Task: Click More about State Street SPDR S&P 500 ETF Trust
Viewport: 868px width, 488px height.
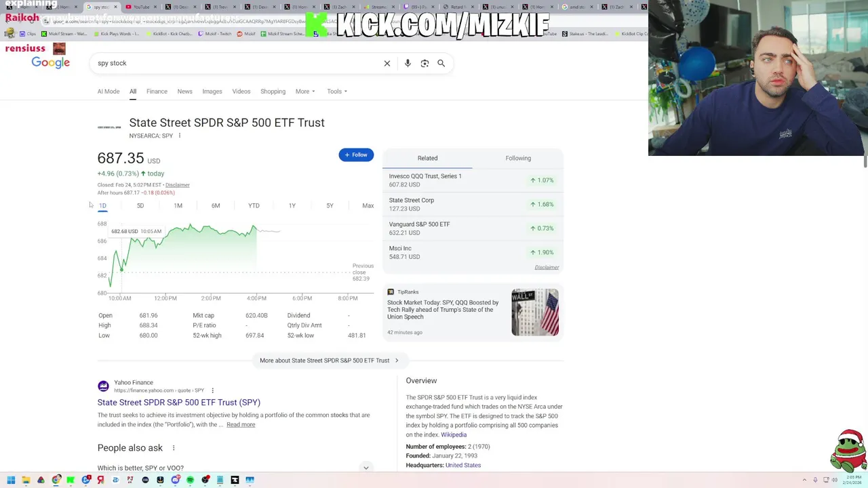Action: (330, 361)
